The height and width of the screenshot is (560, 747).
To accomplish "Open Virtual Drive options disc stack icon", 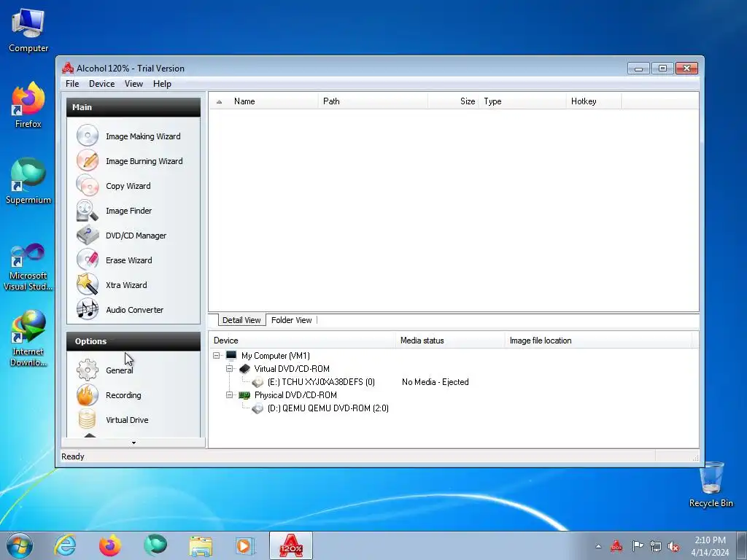I will (88, 419).
